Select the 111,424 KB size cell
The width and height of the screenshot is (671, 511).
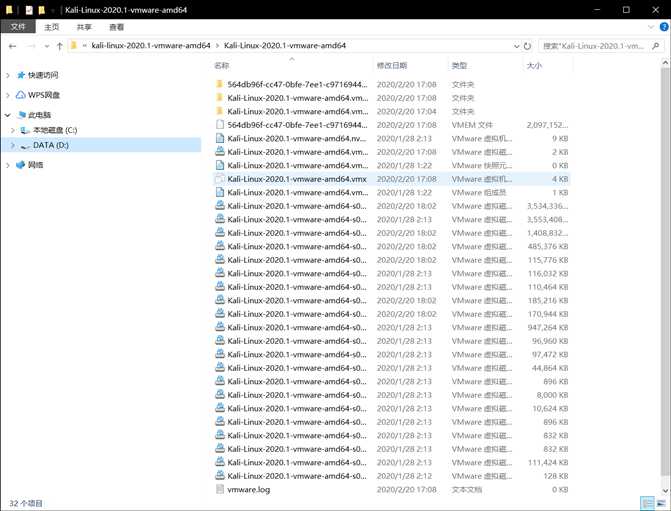[548, 462]
